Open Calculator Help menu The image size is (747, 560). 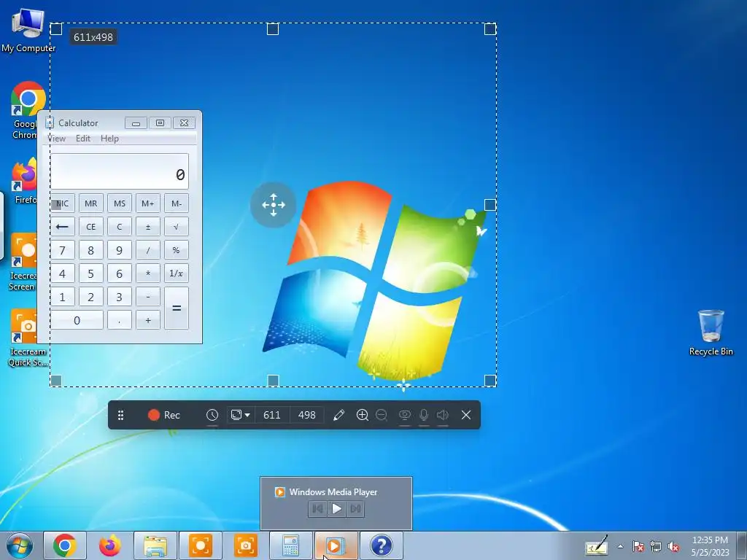109,139
